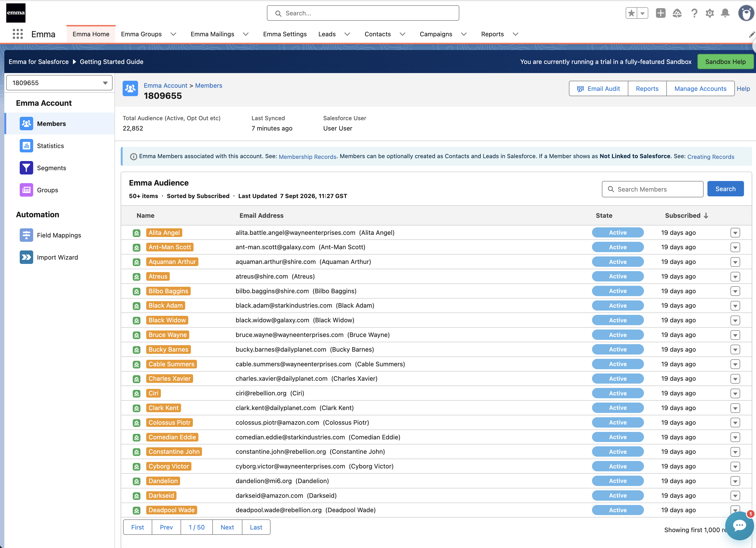Click the pencil edit navigation icon
The width and height of the screenshot is (756, 548).
752,34
